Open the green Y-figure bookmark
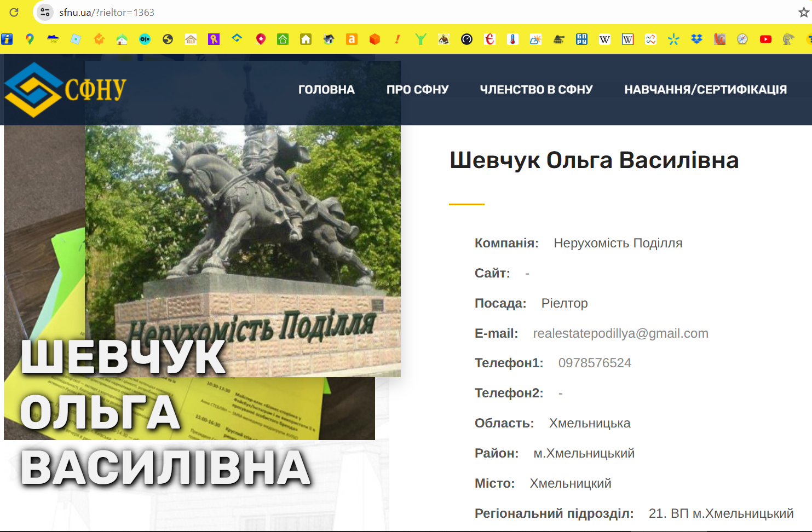 [x=421, y=39]
